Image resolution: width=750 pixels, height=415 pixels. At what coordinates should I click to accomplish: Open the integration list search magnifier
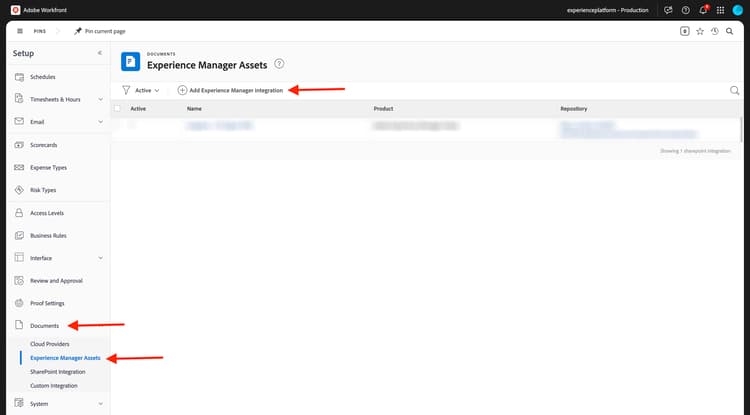tap(734, 90)
